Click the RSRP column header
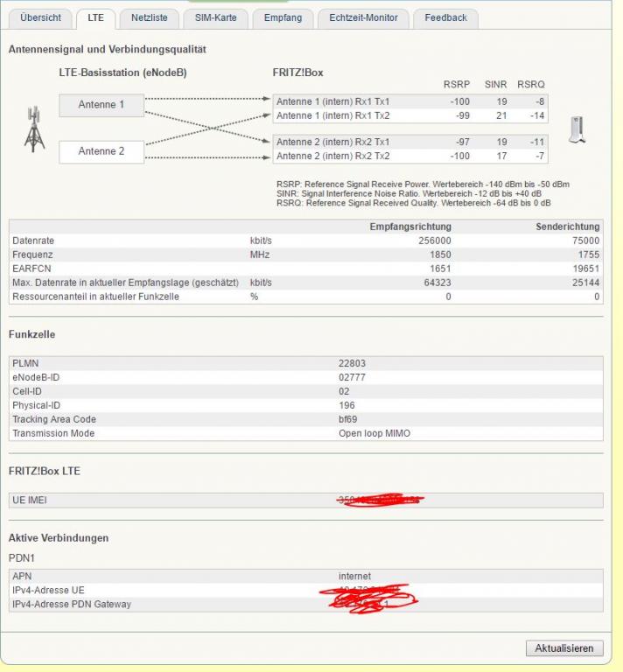This screenshot has width=623, height=672. [457, 85]
